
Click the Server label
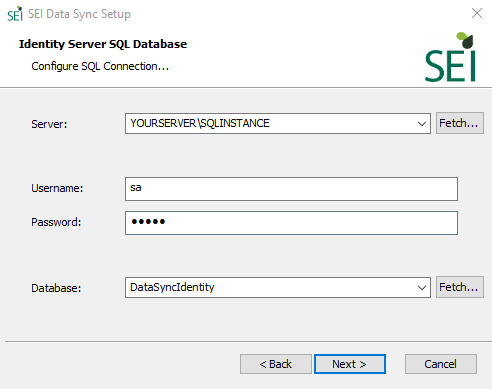49,124
